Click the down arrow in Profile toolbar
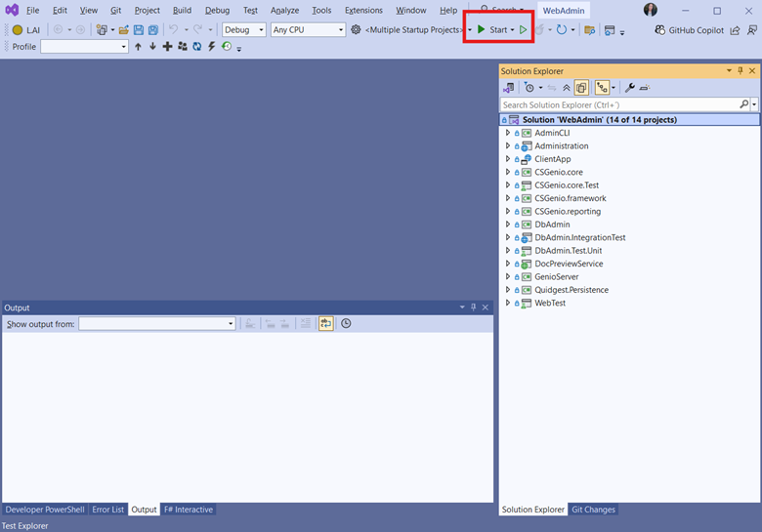The image size is (762, 532). tap(152, 47)
